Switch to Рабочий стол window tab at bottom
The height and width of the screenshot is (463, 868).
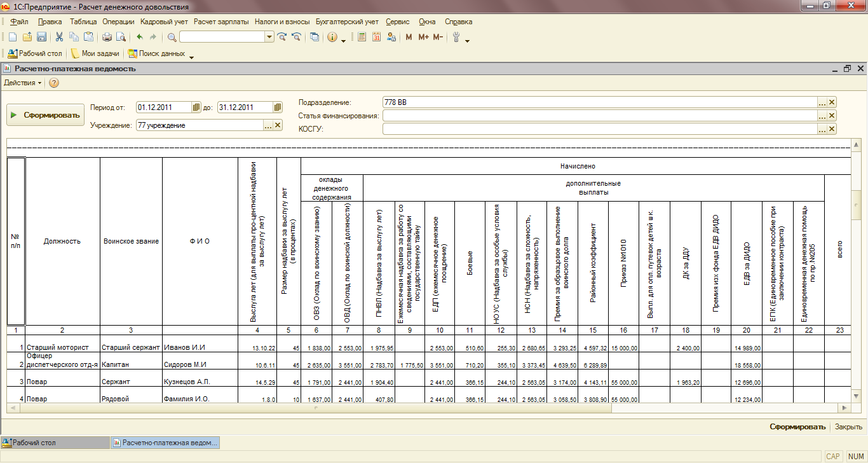[x=55, y=442]
